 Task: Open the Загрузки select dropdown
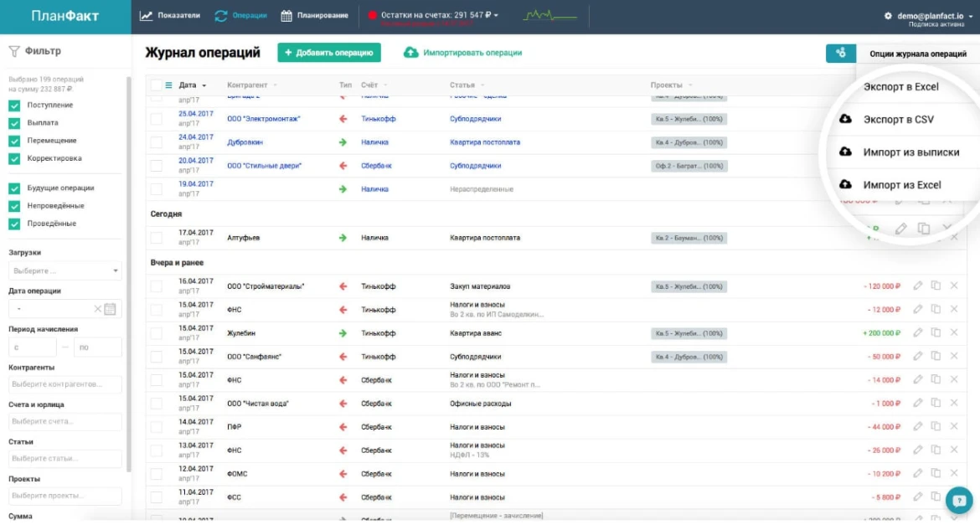(65, 271)
